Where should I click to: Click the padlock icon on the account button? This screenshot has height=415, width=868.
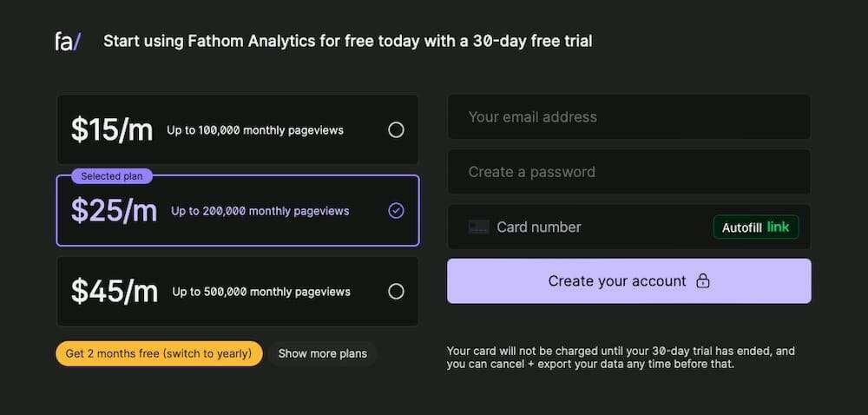[703, 280]
